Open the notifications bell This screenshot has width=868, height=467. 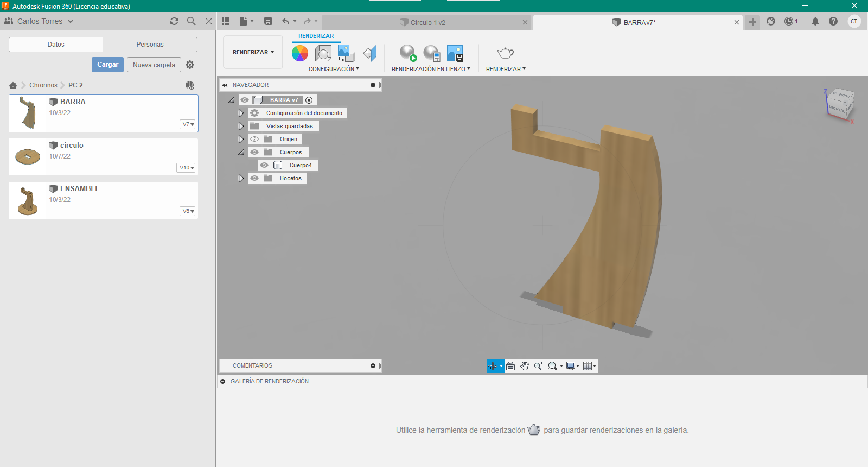[x=815, y=21]
